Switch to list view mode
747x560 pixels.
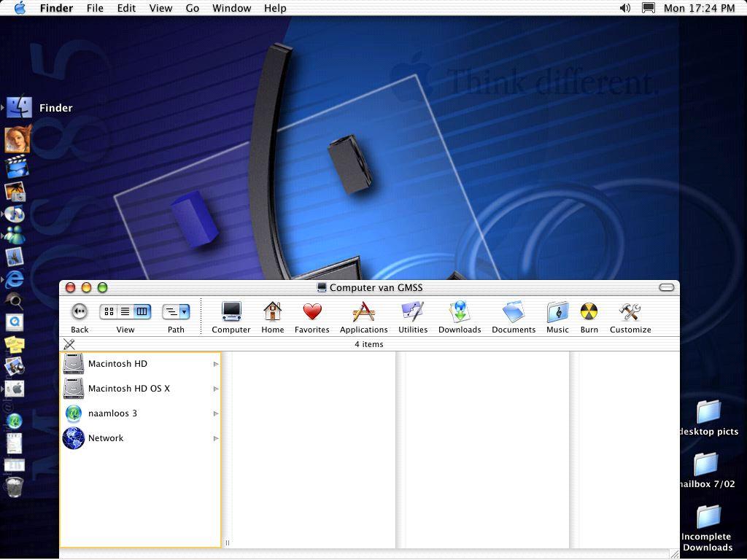coord(125,312)
